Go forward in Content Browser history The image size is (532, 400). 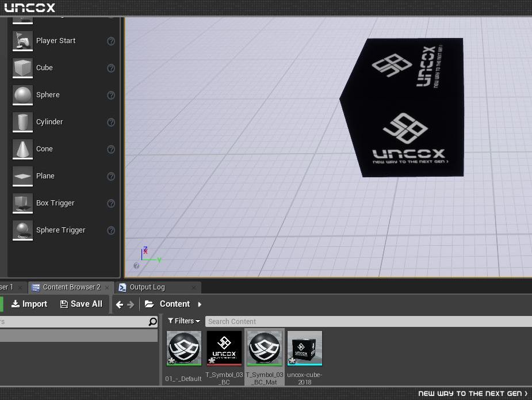[131, 304]
